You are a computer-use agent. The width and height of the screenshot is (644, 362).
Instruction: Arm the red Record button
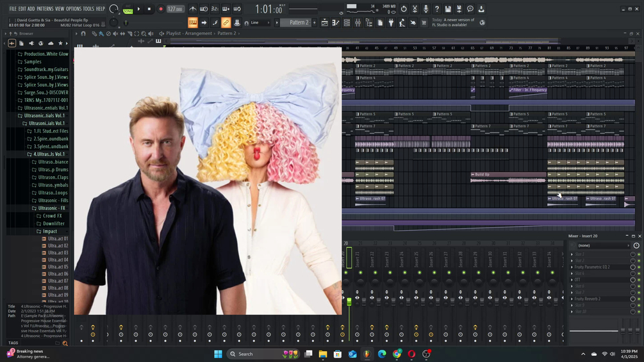(161, 8)
